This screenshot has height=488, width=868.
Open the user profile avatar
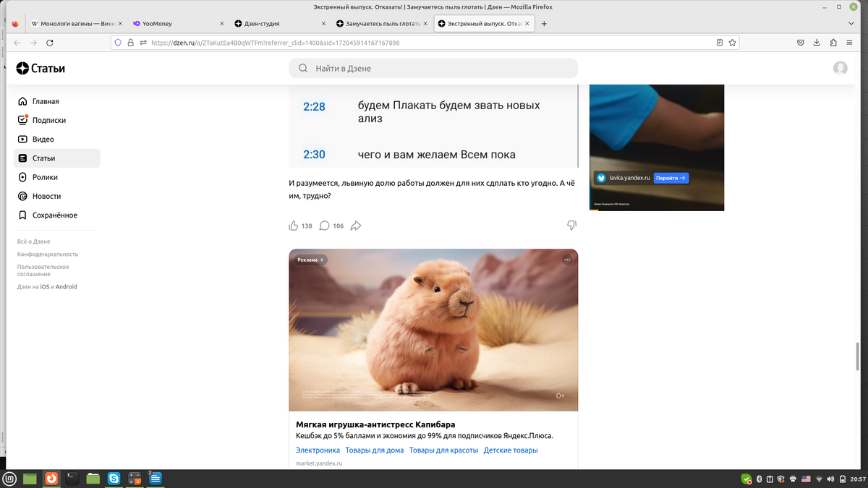tap(840, 68)
